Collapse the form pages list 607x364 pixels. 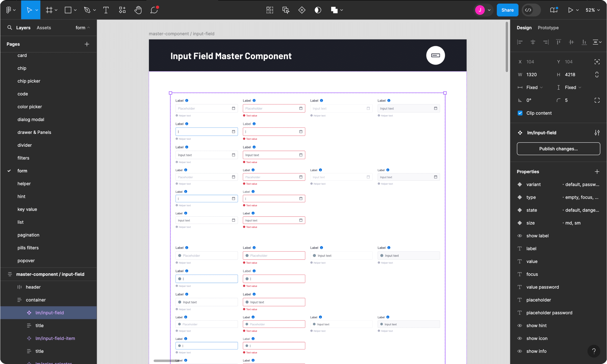(x=83, y=27)
